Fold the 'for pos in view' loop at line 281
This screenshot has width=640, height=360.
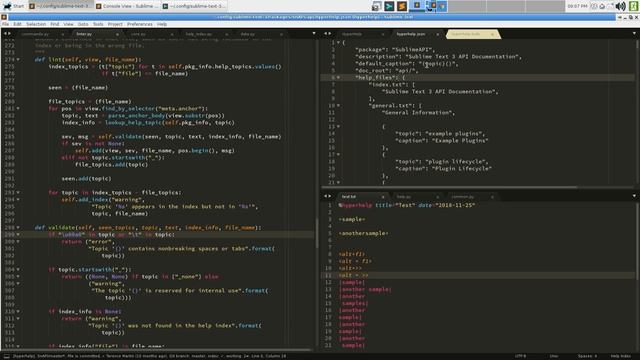(x=18, y=109)
